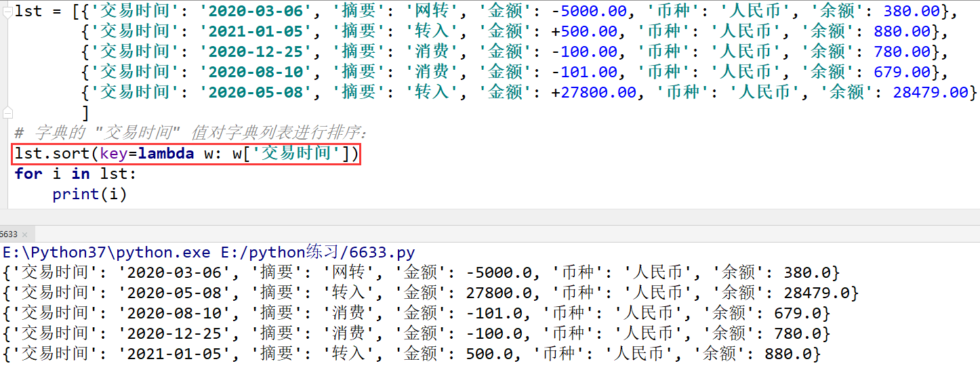Click the console output line dated 2020-05-08
Screen dimensions: 980x372
coord(430,293)
